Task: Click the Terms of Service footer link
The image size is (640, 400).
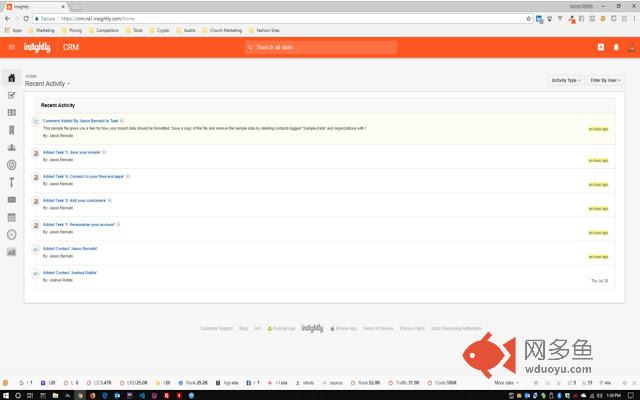Action: (378, 329)
